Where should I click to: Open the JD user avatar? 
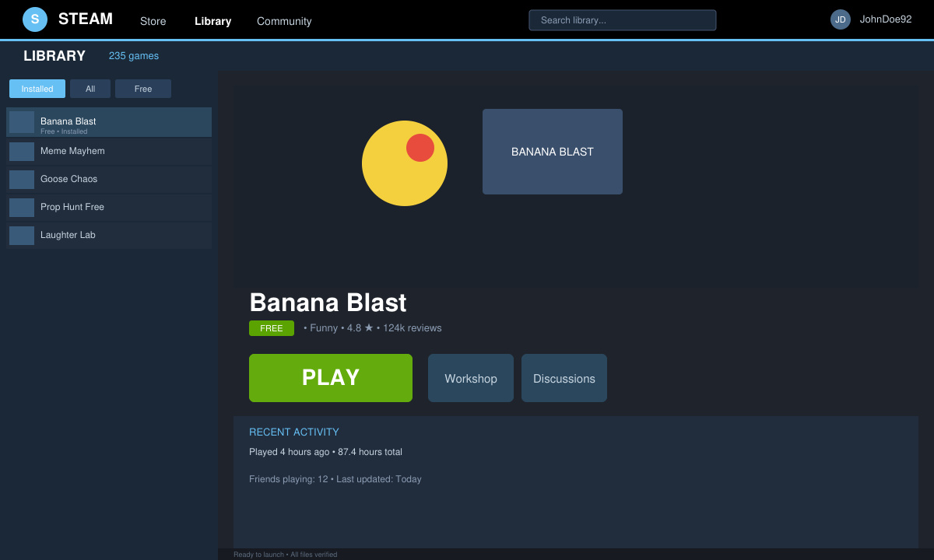pos(841,19)
